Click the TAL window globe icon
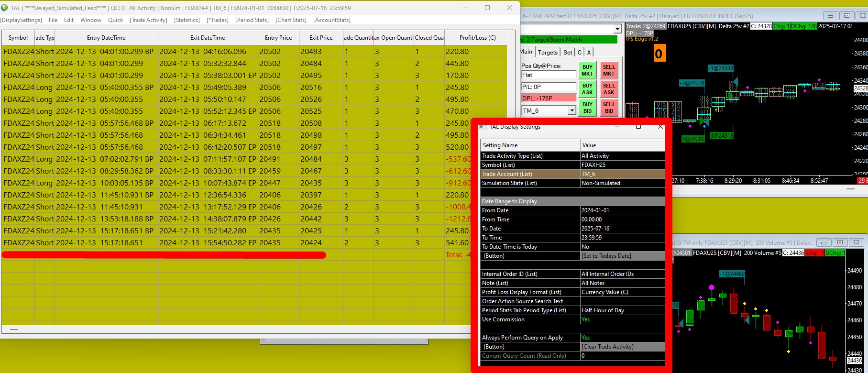Screen dimensions: 868x373 click(x=5, y=8)
